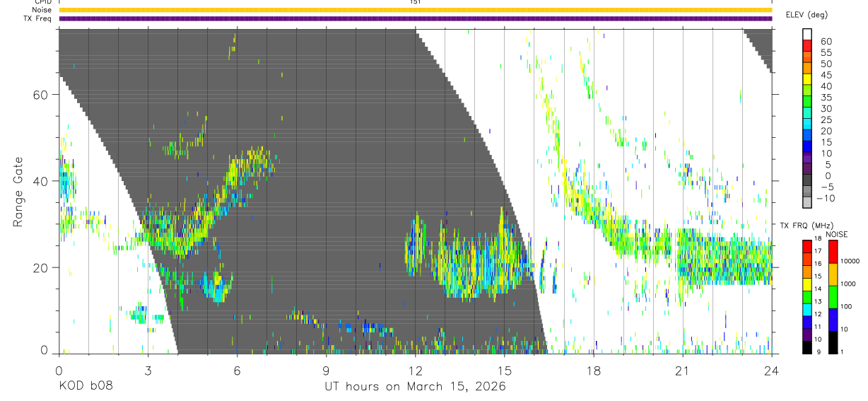Screen dimensions: 868x401
Task: Click the '24' tick on the UT hours axis
Action: pos(772,370)
